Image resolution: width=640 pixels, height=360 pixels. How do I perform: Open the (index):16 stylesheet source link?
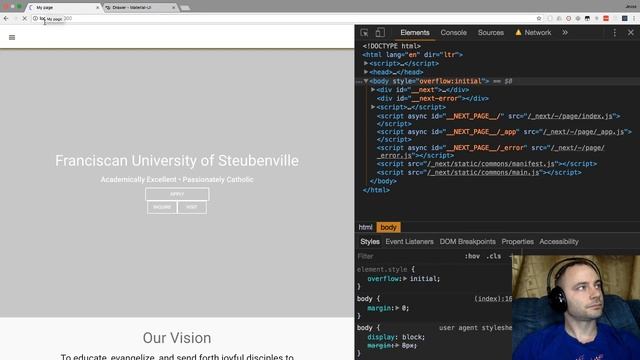(493, 299)
